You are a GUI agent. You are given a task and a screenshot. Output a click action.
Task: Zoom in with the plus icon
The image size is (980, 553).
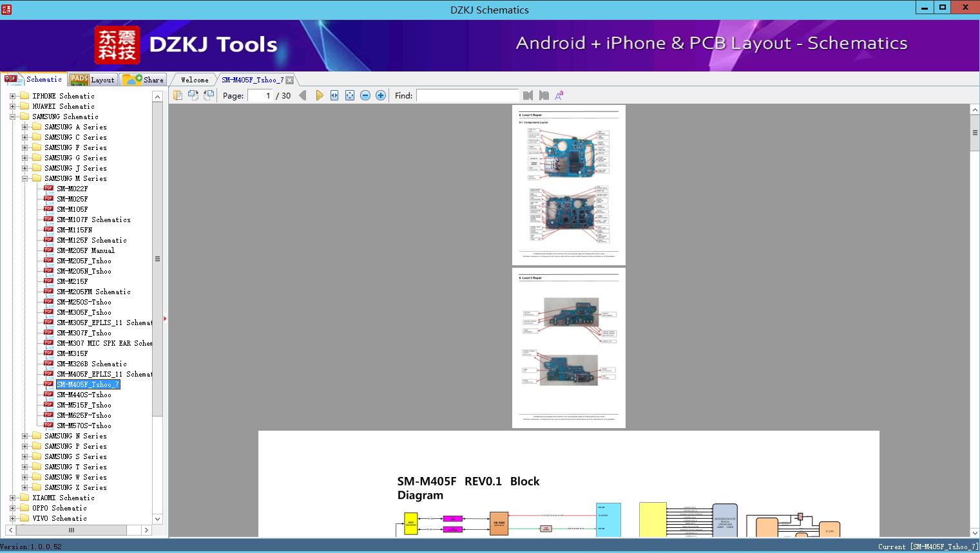[x=381, y=95]
